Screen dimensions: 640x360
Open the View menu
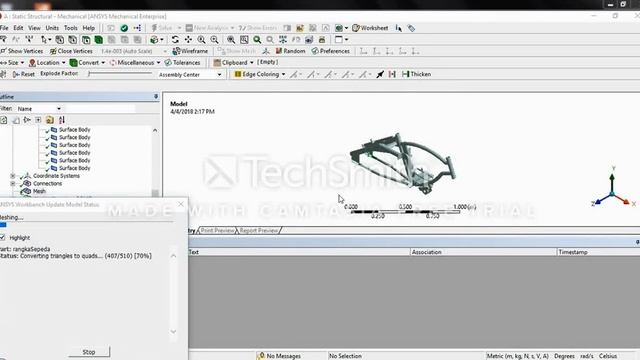(34, 28)
